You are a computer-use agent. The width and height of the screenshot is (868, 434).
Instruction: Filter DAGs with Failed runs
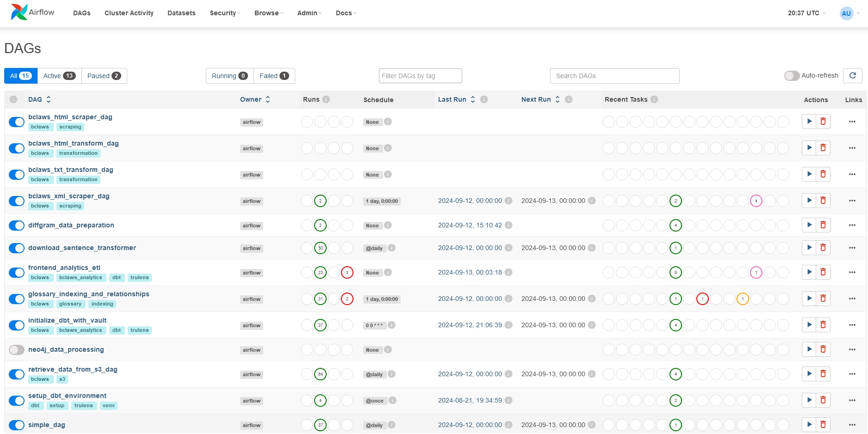[x=274, y=76]
